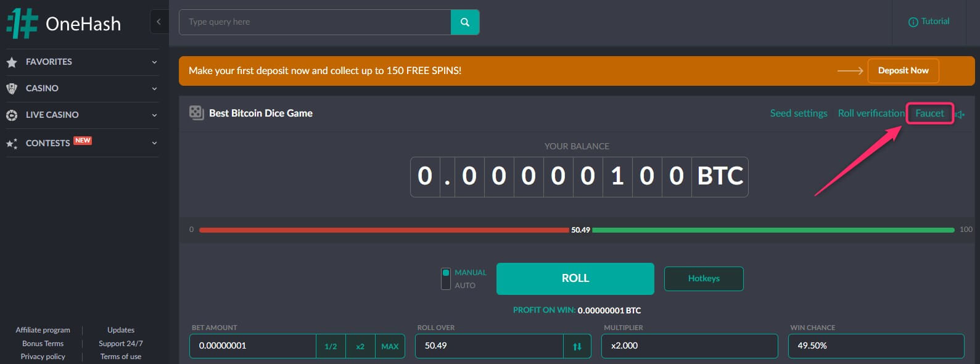Click the chip icon beside Live Casino
Viewport: 980px width, 364px height.
coord(12,115)
